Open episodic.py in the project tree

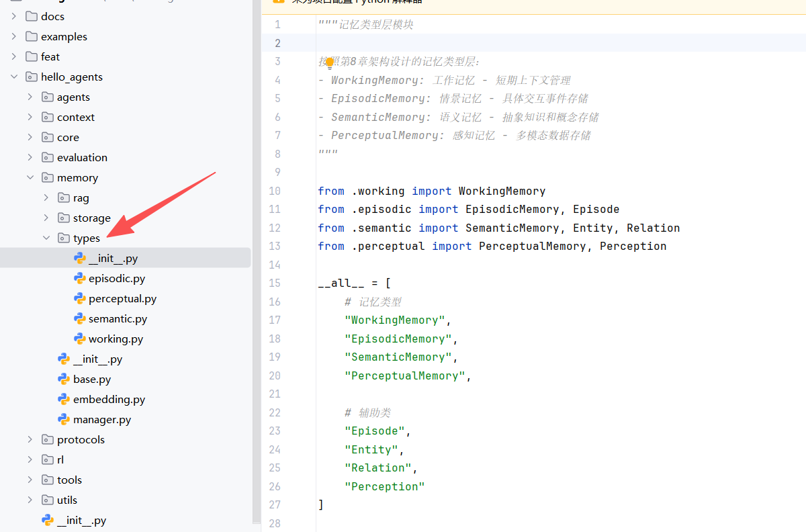[117, 278]
